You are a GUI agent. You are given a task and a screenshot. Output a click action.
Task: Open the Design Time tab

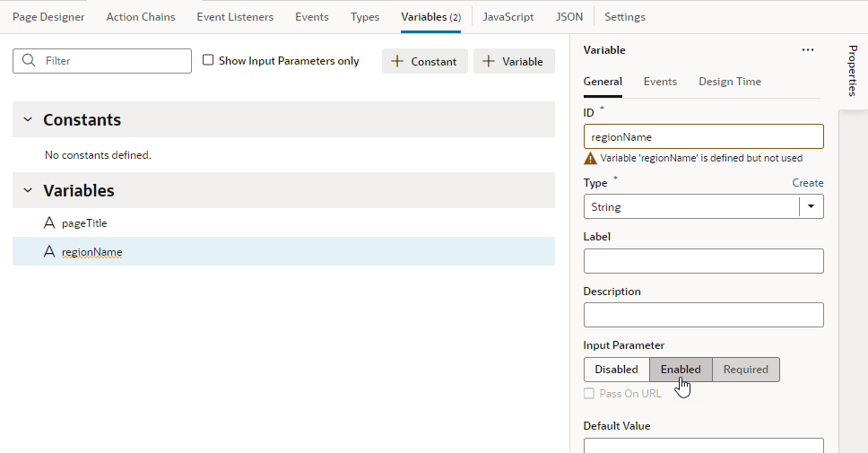click(730, 82)
